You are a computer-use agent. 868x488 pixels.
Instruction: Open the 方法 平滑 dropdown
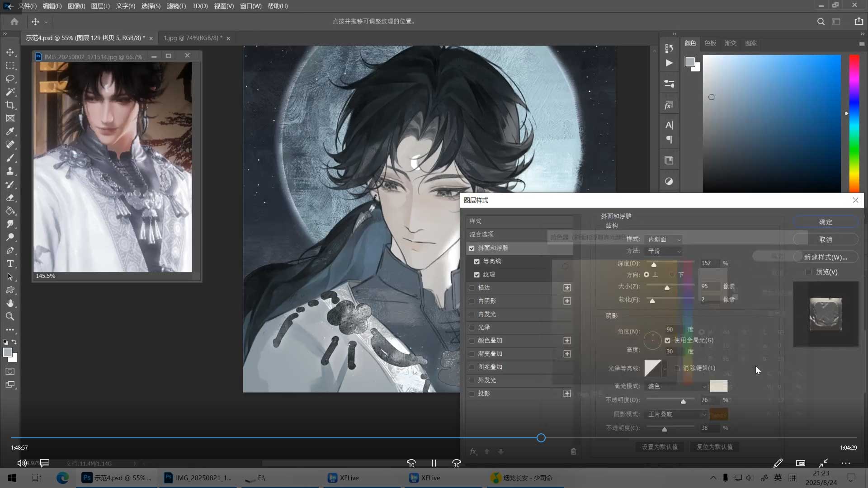click(664, 251)
